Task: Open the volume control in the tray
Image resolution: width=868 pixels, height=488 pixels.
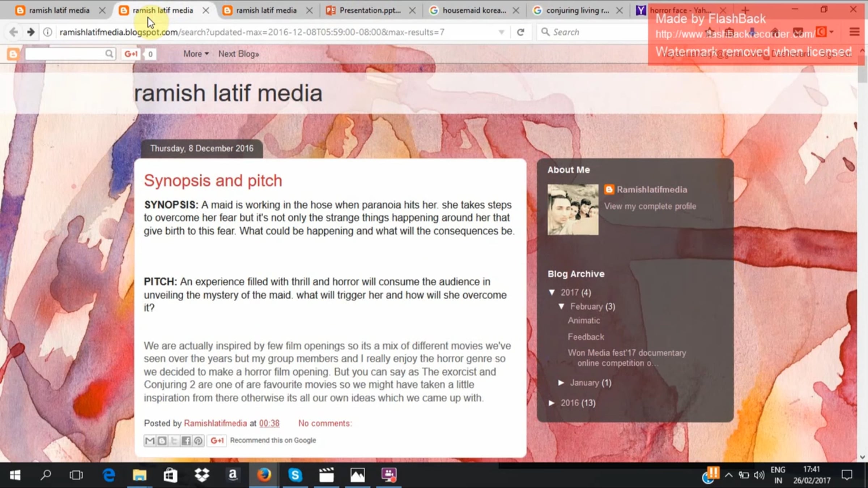Action: pyautogui.click(x=759, y=475)
